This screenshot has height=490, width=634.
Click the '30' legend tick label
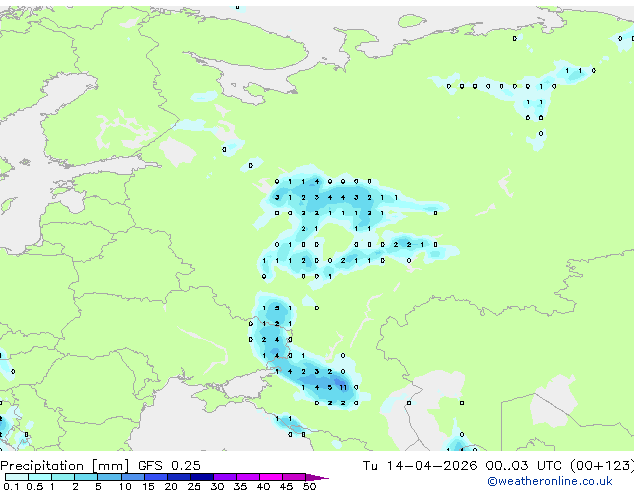coord(217,486)
